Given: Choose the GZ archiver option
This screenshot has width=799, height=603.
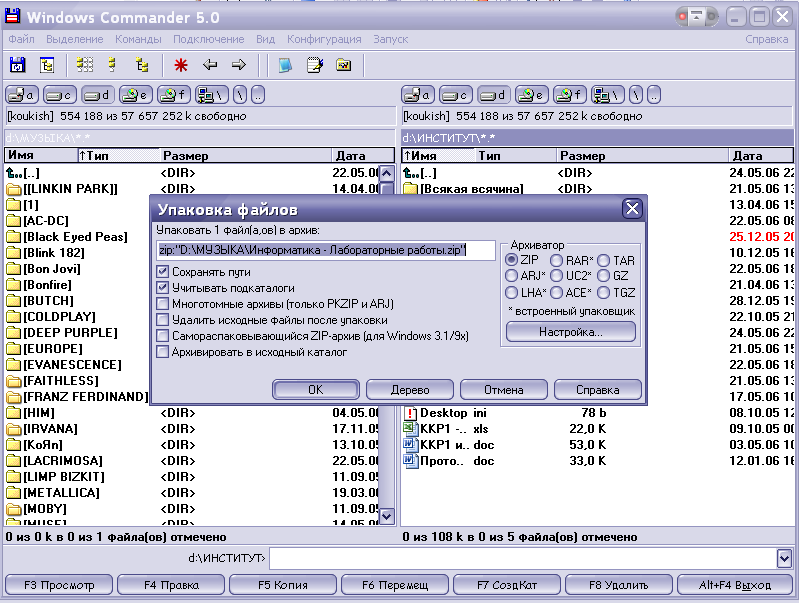Looking at the screenshot, I should [603, 276].
